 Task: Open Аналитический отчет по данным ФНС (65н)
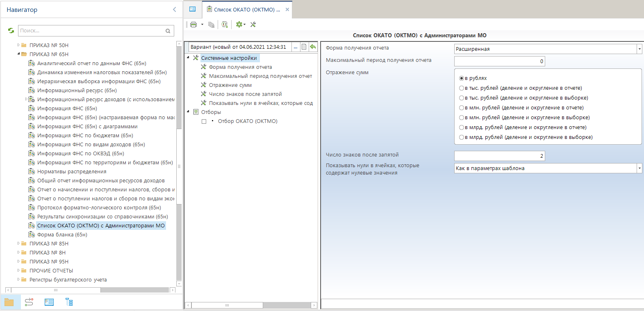point(92,63)
